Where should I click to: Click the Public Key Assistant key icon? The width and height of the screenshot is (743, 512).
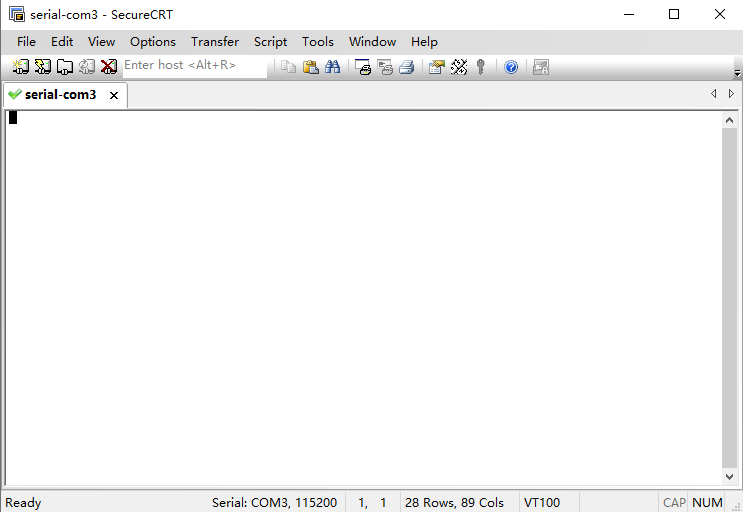[x=481, y=67]
